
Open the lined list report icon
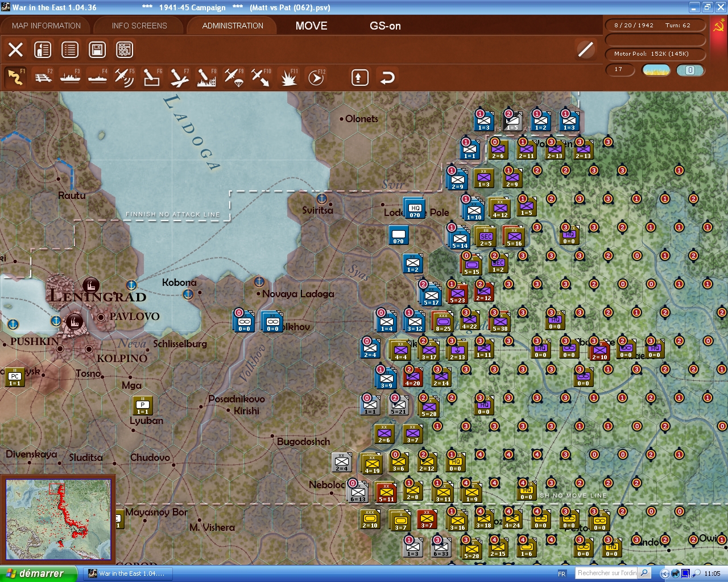pyautogui.click(x=70, y=49)
